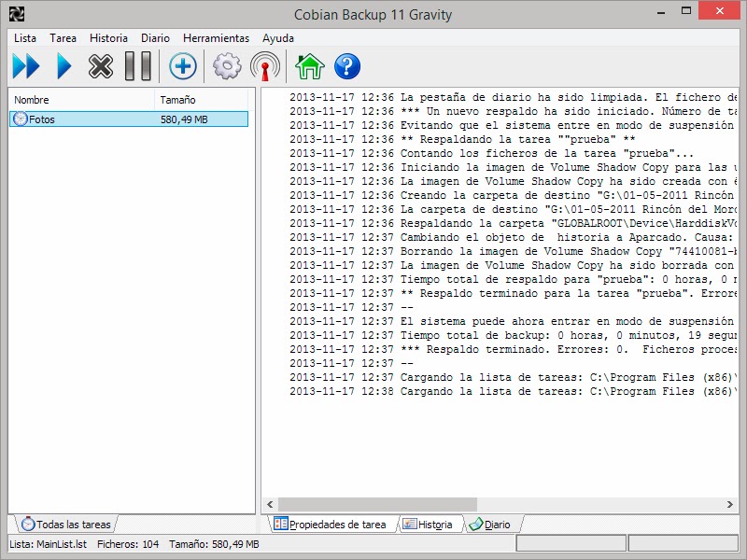Click log line 'Cambiando el objeto de historia'
Viewport: 747px width, 560px height.
(513, 237)
